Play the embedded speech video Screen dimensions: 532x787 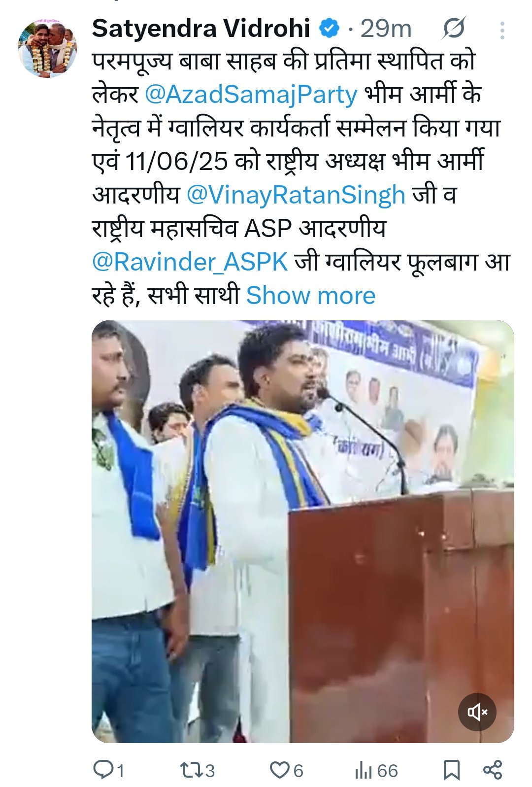pos(303,531)
